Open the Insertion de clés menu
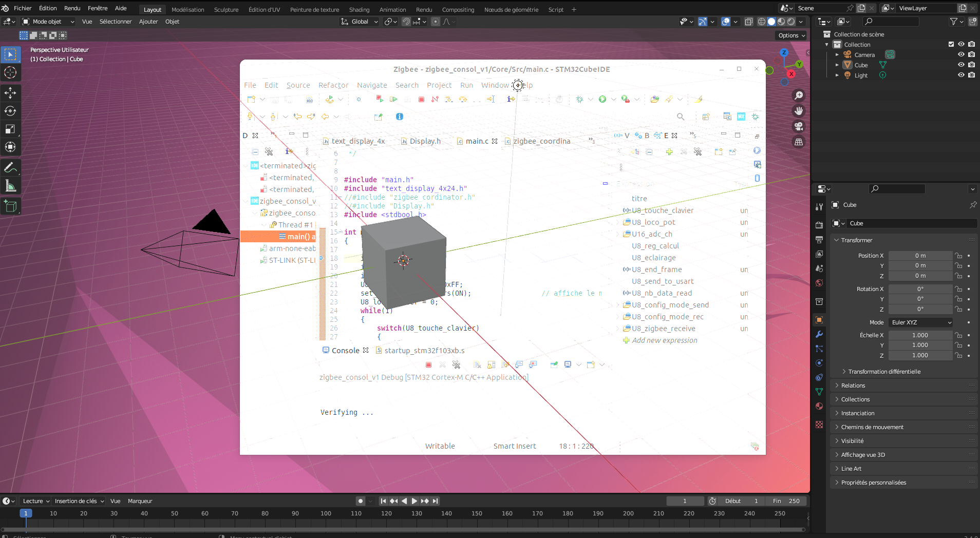The height and width of the screenshot is (538, 980). 80,501
